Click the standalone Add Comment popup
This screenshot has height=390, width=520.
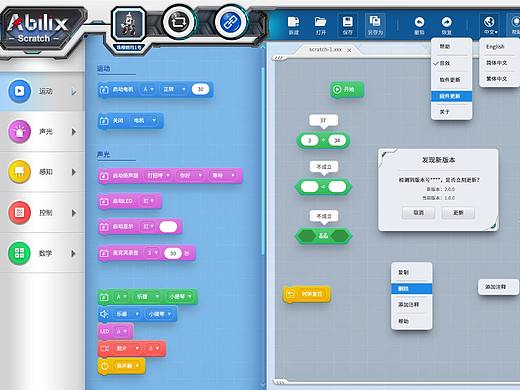click(x=498, y=287)
